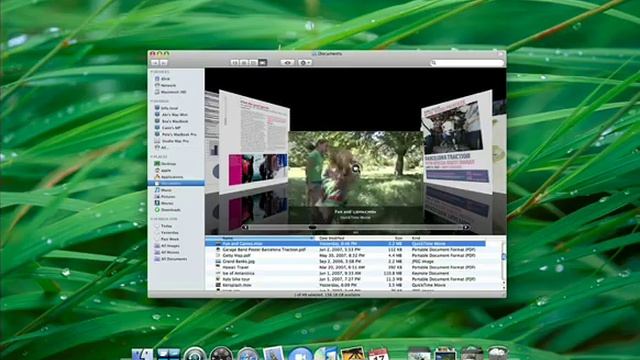Connect to Abi's Mac Mini shared computer

coord(171,115)
